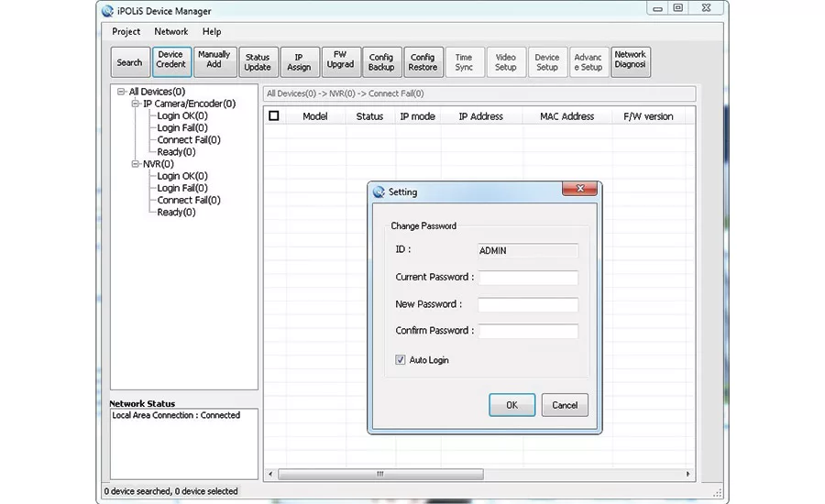The image size is (825, 504).
Task: Close the Setting dialog with red X
Action: [580, 189]
